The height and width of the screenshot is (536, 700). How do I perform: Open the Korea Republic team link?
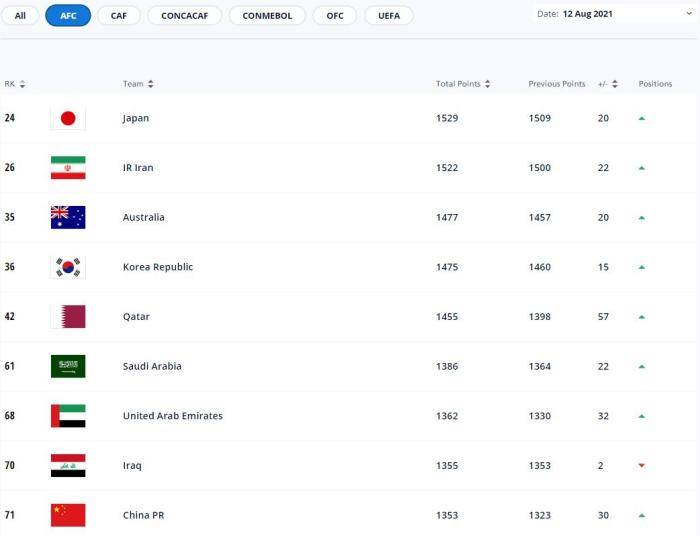pyautogui.click(x=157, y=267)
